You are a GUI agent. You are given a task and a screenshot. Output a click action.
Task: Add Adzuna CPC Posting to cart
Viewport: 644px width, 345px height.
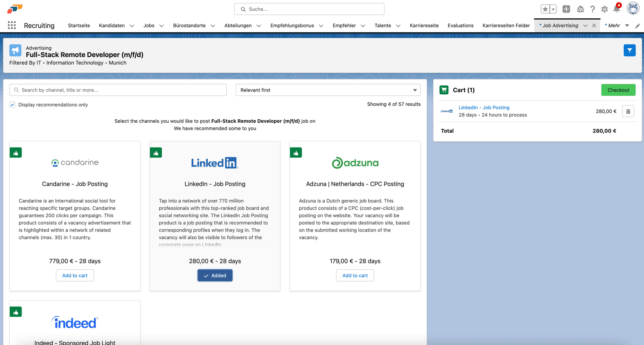tap(355, 275)
